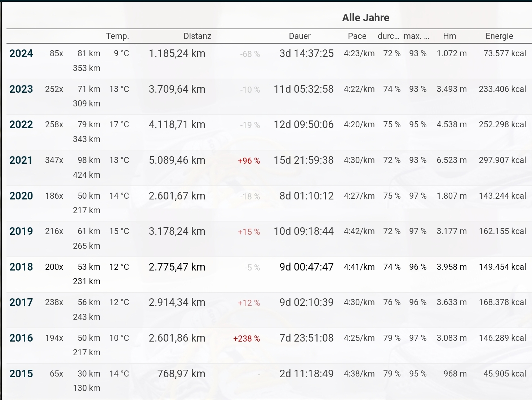Select the 2016 year label
The width and height of the screenshot is (532, 400).
(x=21, y=338)
